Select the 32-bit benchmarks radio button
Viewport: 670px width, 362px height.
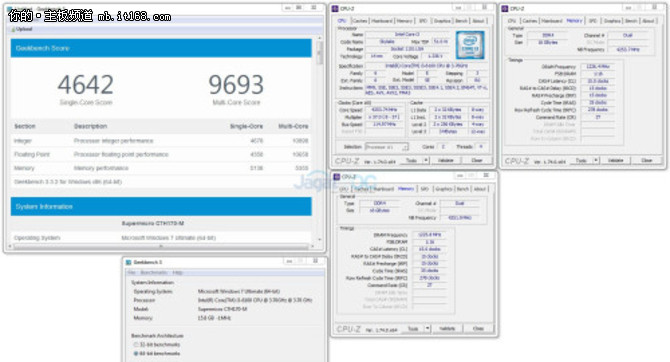coord(136,344)
